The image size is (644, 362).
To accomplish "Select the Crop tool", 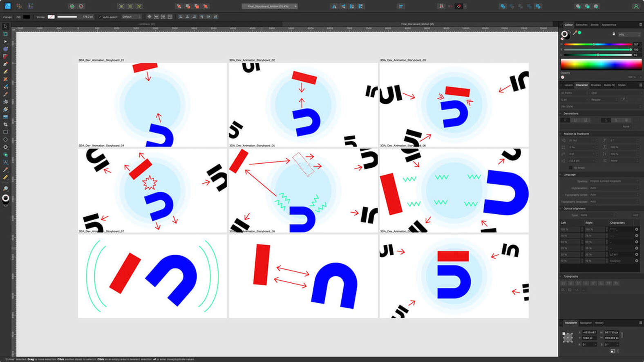I will click(5, 124).
